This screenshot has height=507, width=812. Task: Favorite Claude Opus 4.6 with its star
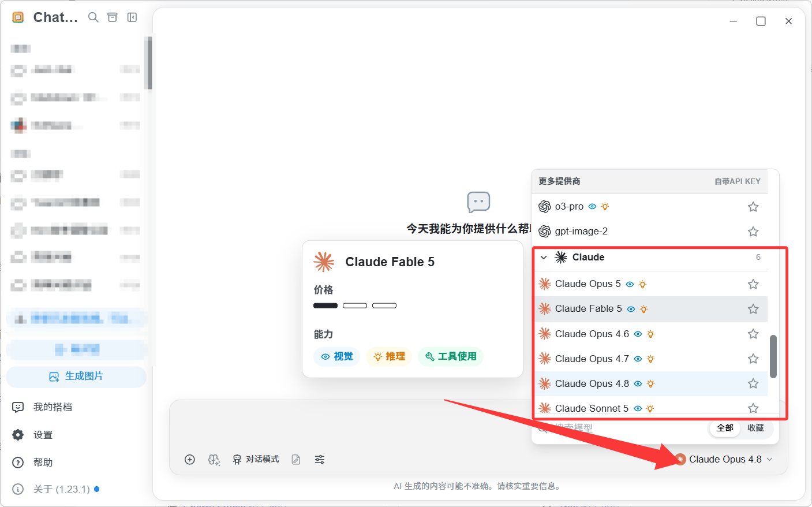click(x=753, y=334)
